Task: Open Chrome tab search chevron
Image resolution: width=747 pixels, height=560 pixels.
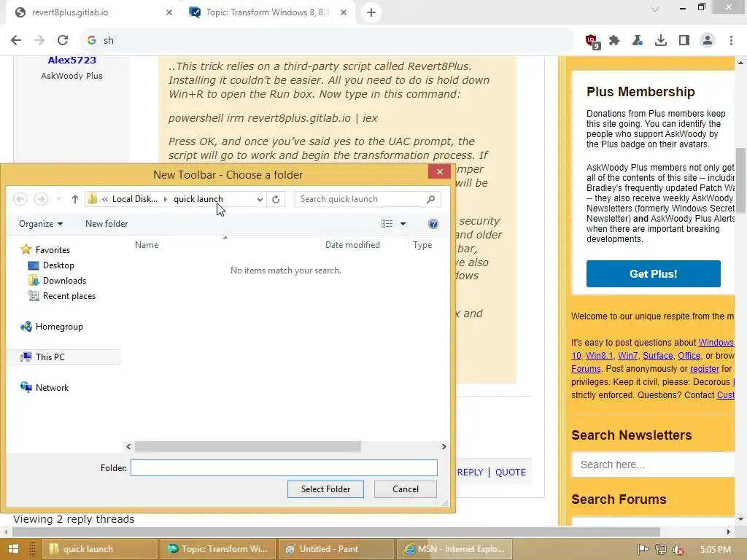Action: [655, 9]
